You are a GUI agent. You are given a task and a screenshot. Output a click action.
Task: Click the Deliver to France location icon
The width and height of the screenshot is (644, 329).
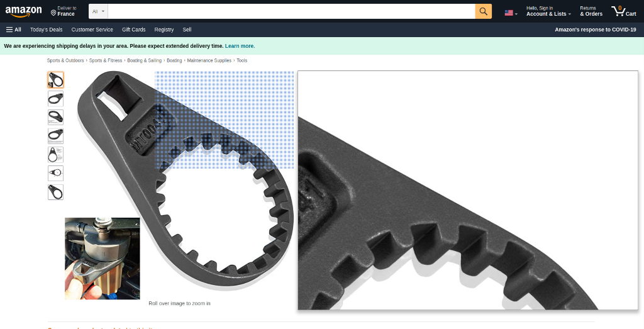[x=53, y=13]
